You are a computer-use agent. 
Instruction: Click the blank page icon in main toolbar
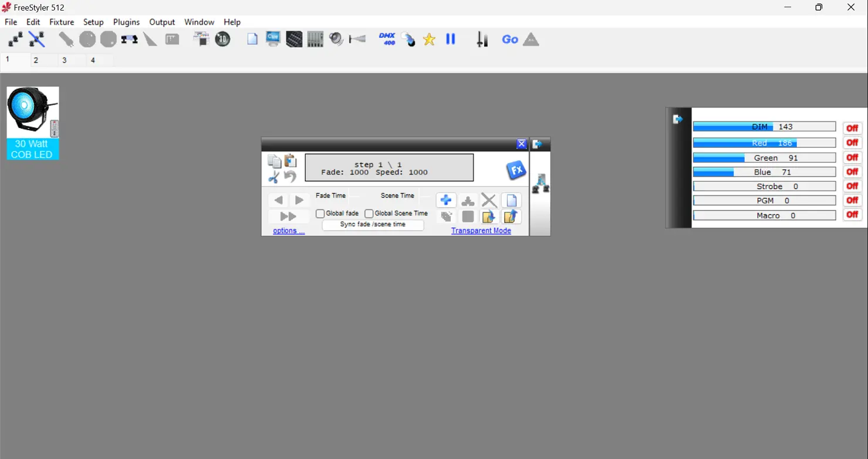252,39
